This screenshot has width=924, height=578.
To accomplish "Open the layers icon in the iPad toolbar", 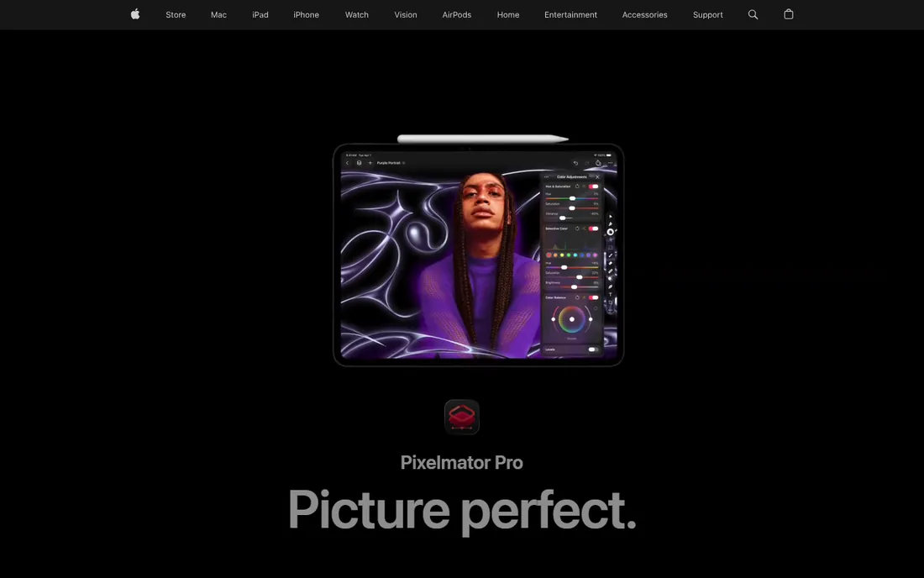I will tap(359, 163).
